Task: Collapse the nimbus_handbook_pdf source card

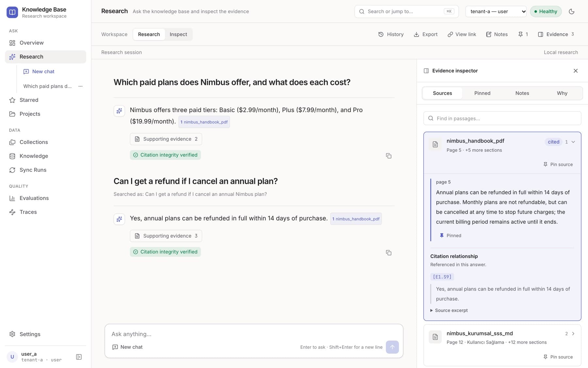Action: tap(573, 142)
